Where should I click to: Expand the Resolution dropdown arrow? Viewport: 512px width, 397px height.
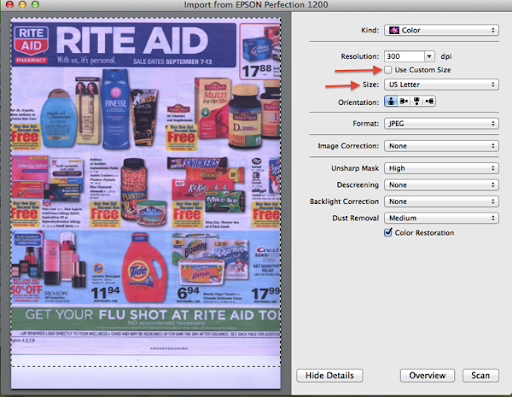429,56
